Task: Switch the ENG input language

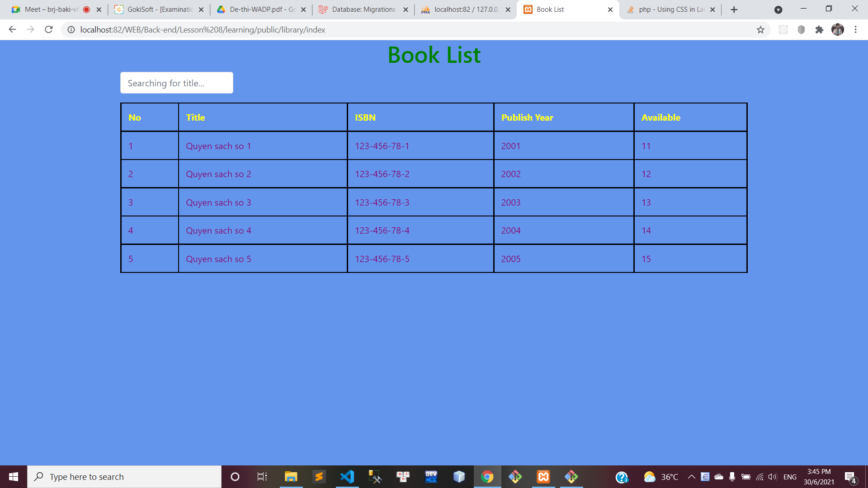Action: (790, 477)
